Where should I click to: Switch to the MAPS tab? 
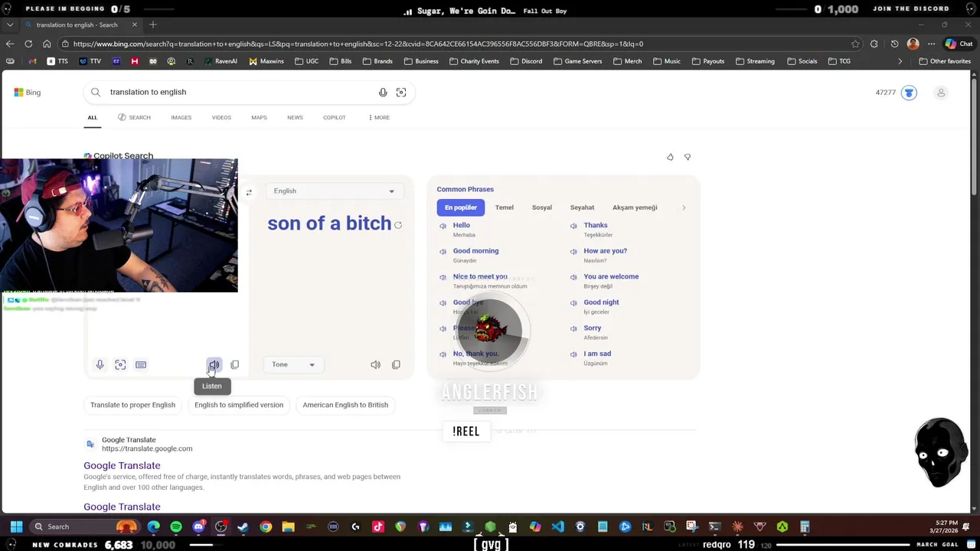click(x=259, y=117)
